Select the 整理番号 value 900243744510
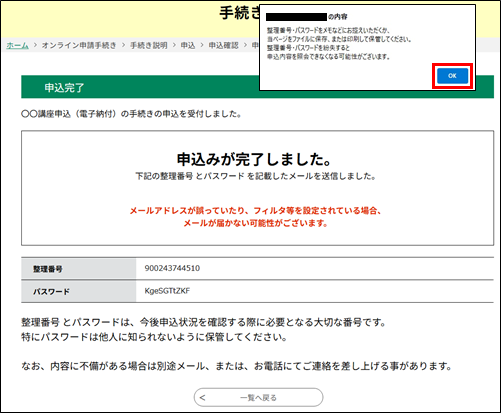 point(172,268)
